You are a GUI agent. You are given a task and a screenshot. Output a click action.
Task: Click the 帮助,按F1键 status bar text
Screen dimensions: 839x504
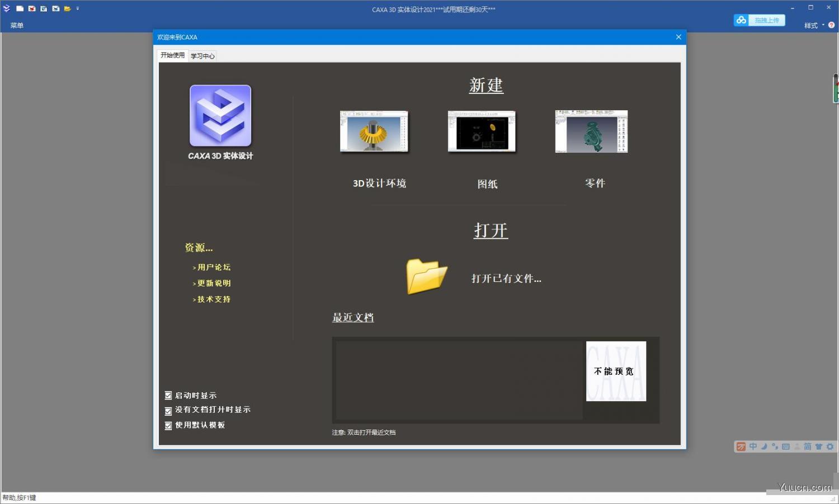20,497
